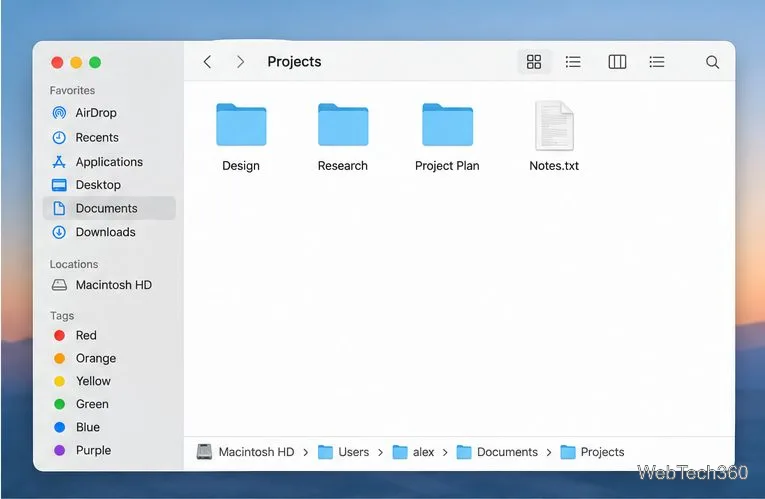Click Macintosh HD drive icon in path bar
This screenshot has height=499, width=765.
coord(204,452)
